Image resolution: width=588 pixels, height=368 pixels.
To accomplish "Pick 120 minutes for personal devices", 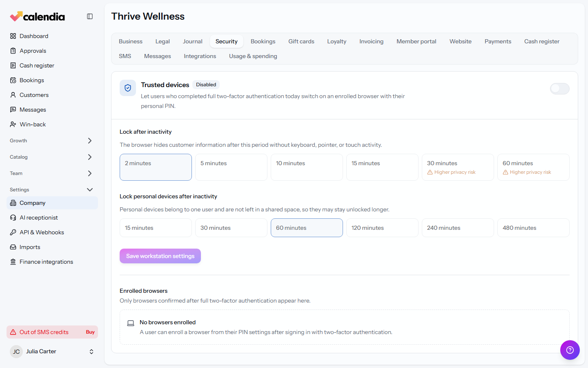I will 382,228.
